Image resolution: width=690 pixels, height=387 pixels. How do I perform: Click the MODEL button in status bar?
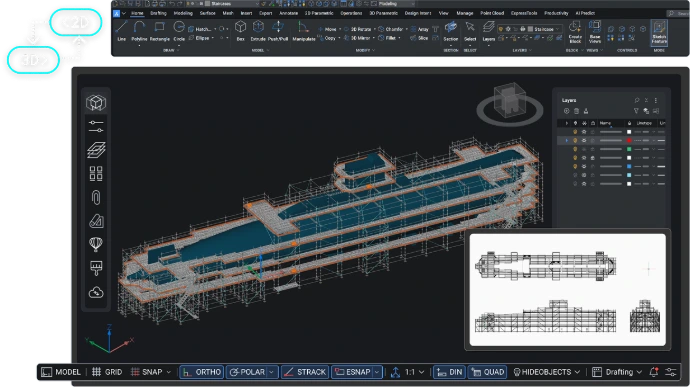[61, 372]
